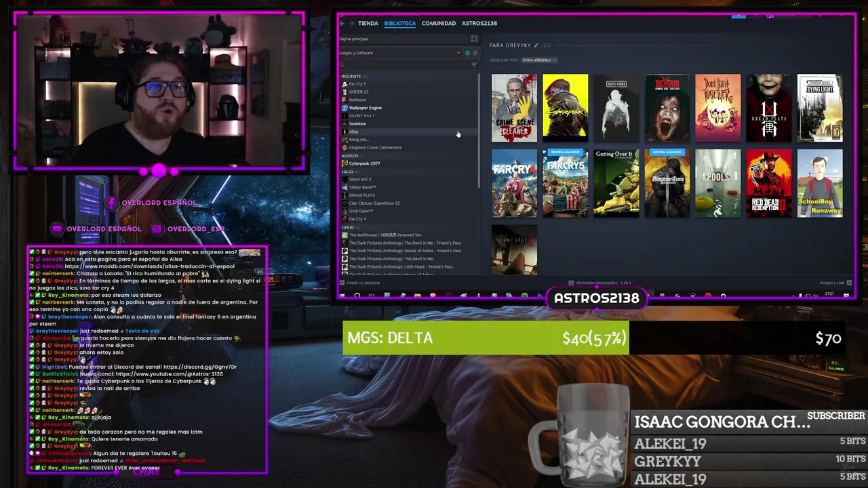This screenshot has height=488, width=868.
Task: Open Far Cry 4 cover
Action: point(514,184)
